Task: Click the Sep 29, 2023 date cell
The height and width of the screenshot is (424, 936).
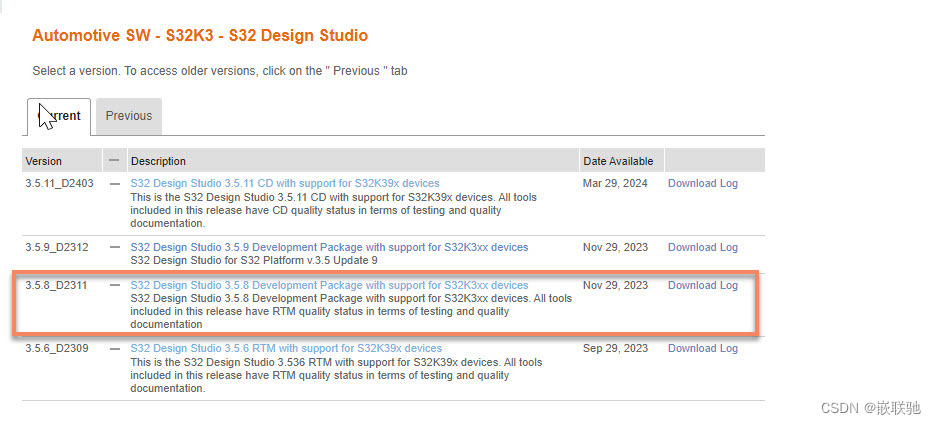Action: pyautogui.click(x=615, y=348)
